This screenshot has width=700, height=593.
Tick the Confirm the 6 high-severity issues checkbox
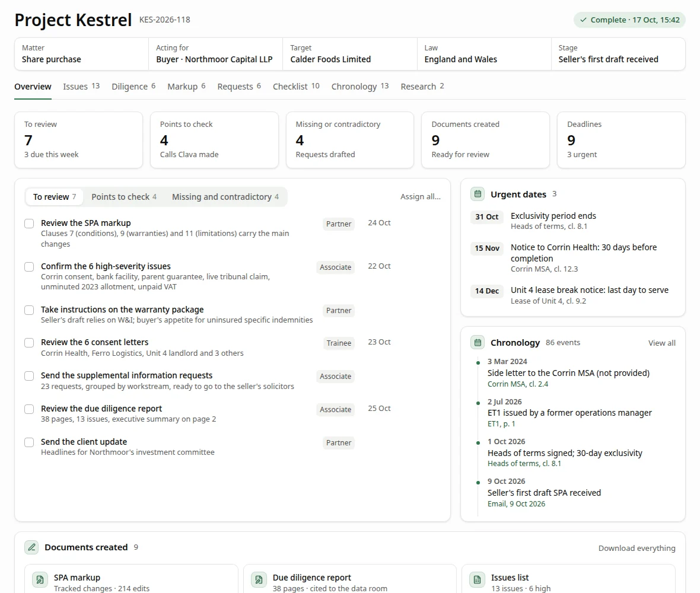pyautogui.click(x=29, y=267)
